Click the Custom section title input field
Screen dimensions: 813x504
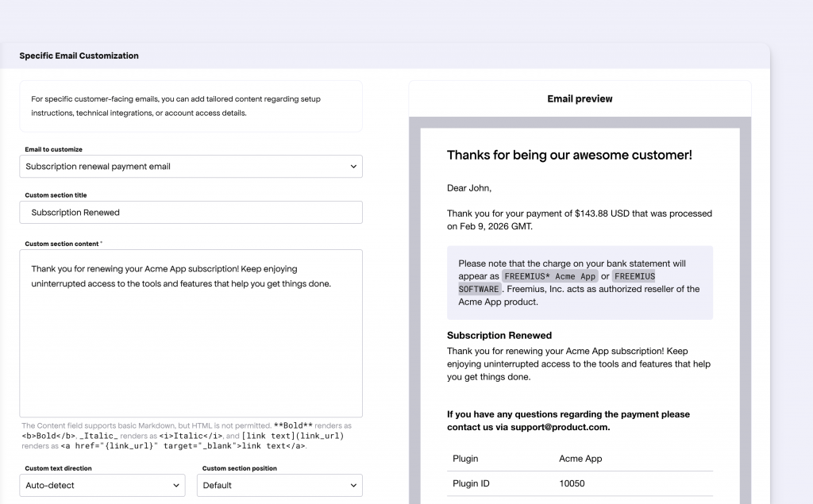tap(191, 213)
